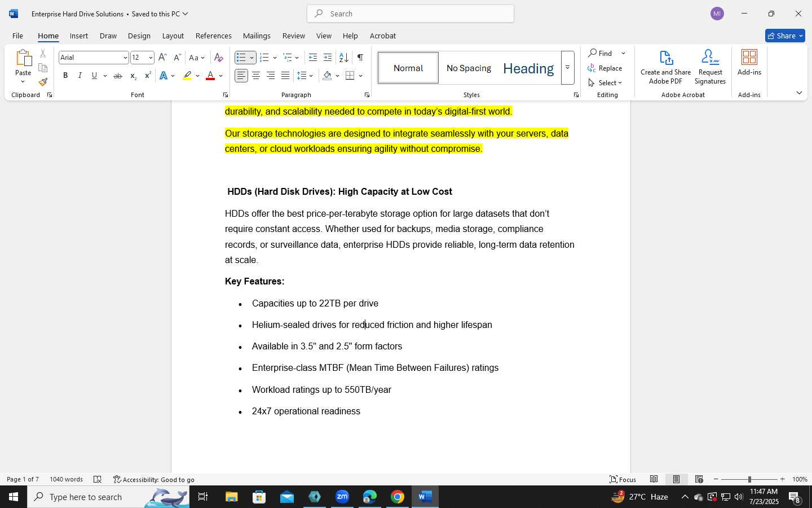Toggle Bold formatting
The image size is (812, 508).
click(65, 76)
